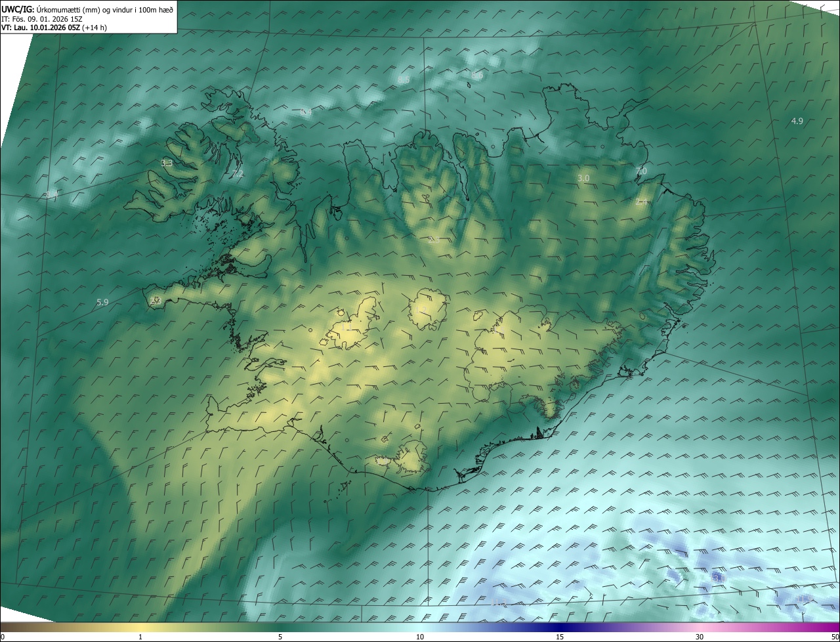840x642 pixels.
Task: Click the 5 tick label on the color scale
Action: [280, 637]
